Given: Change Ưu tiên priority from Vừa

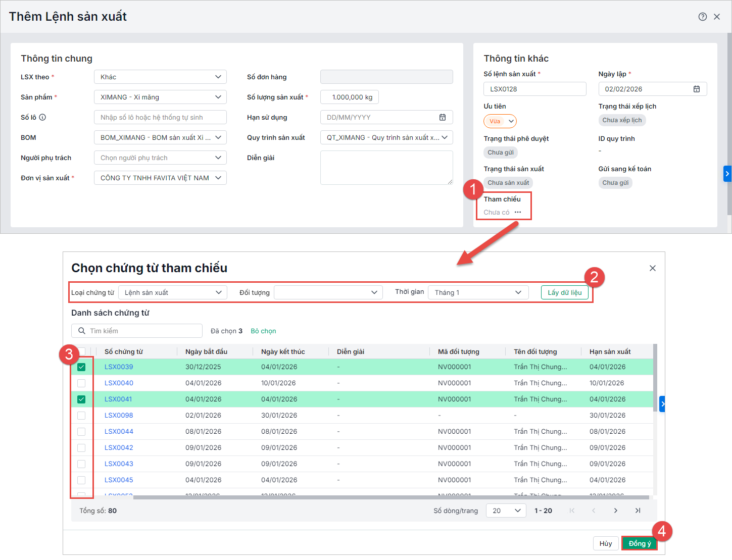Looking at the screenshot, I should 500,121.
